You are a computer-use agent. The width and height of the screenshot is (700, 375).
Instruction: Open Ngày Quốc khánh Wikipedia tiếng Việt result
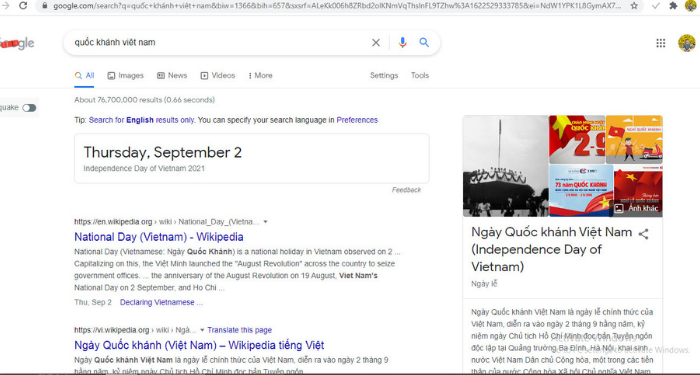click(199, 346)
